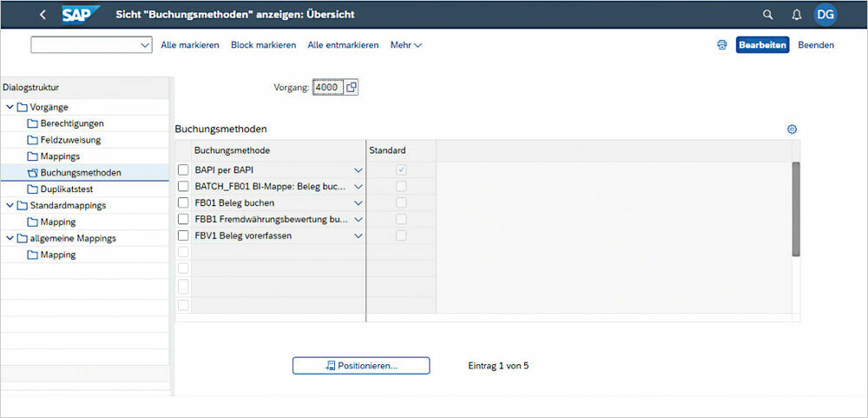Open notifications bell icon
The width and height of the screenshot is (868, 418).
pos(796,15)
